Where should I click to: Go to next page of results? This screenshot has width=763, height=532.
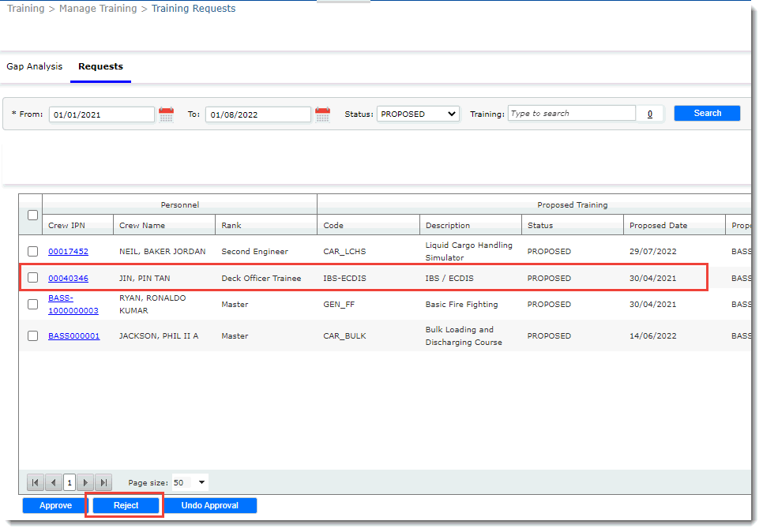pos(85,482)
